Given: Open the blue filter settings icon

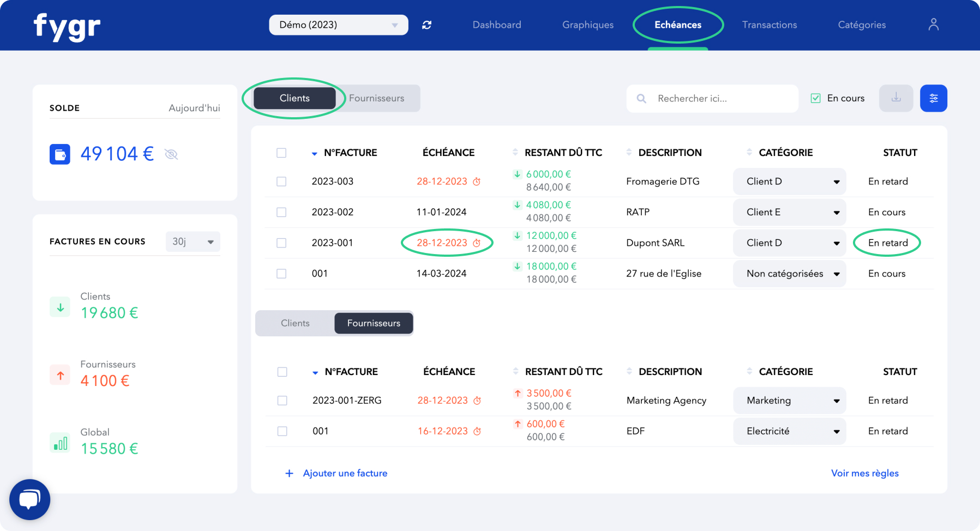Looking at the screenshot, I should click(934, 98).
